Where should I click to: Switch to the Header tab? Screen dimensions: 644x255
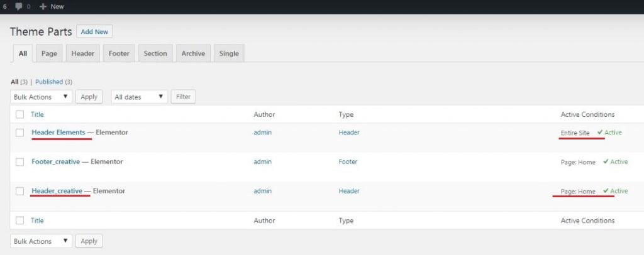[x=82, y=53]
